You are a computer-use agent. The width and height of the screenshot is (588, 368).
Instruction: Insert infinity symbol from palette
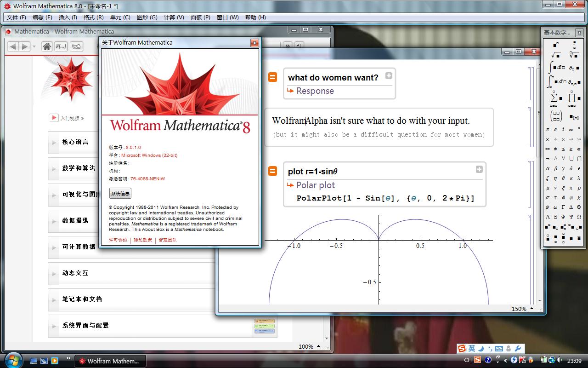click(571, 130)
